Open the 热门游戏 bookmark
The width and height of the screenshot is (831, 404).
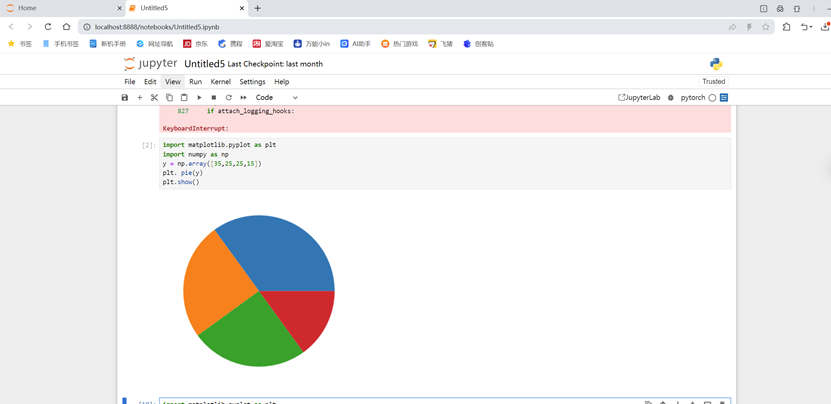[400, 44]
